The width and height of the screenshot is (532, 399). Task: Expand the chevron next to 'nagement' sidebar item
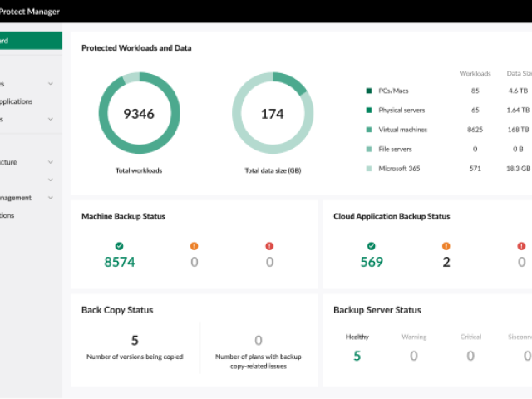click(51, 198)
